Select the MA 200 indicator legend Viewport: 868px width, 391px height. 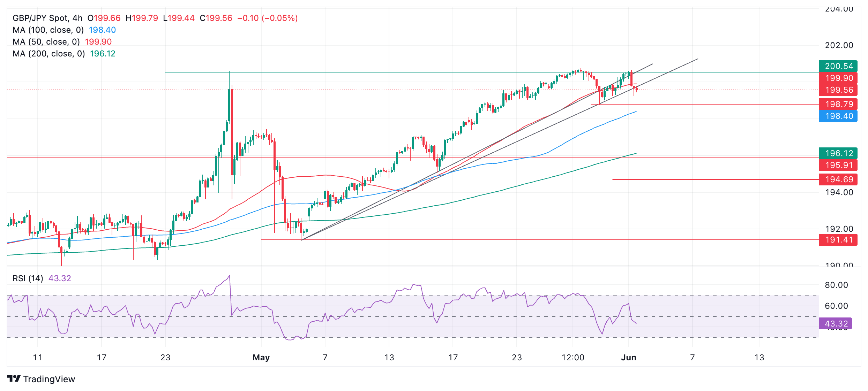tap(49, 54)
